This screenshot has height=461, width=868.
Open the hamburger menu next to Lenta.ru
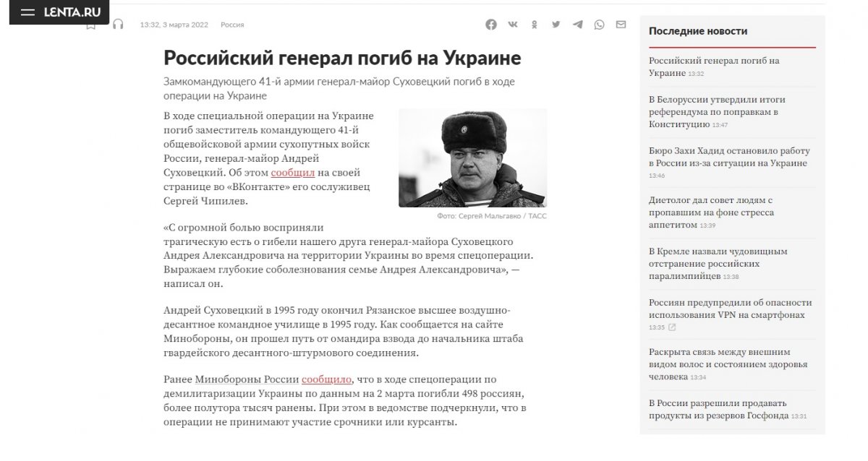(x=27, y=12)
